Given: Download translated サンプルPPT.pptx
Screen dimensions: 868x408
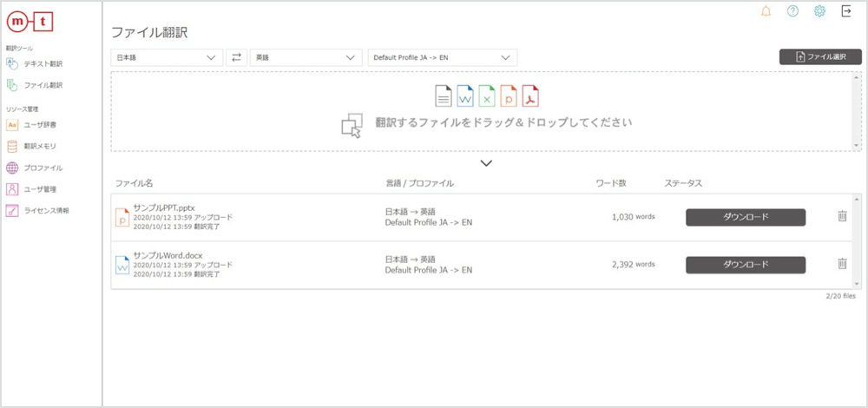Looking at the screenshot, I should 746,217.
